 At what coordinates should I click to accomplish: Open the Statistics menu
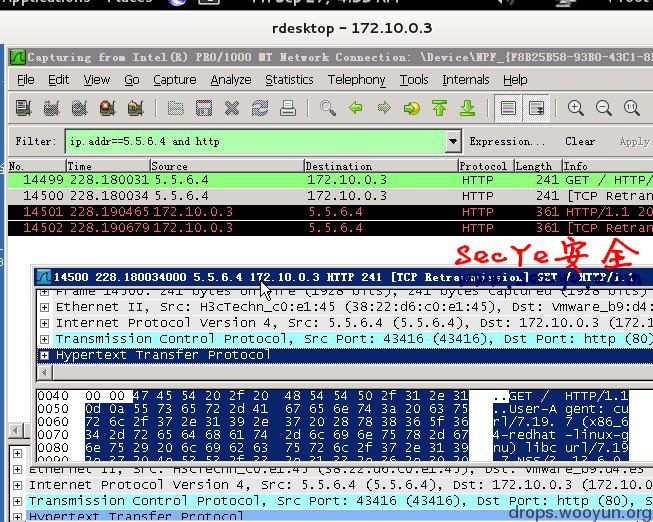[x=289, y=80]
